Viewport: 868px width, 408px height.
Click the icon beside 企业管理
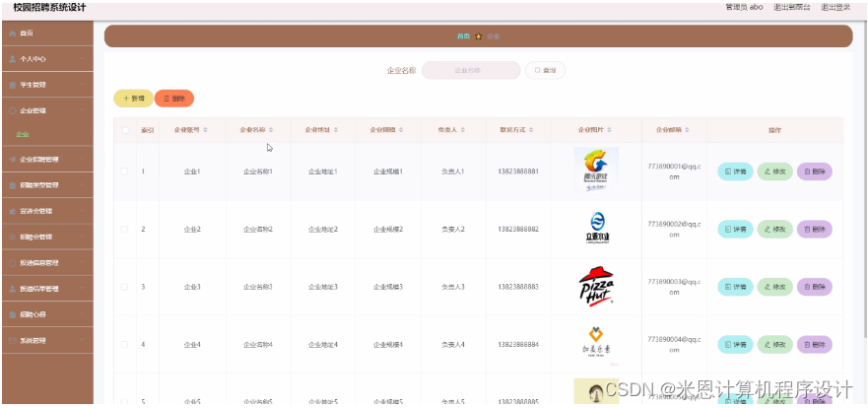pos(12,110)
